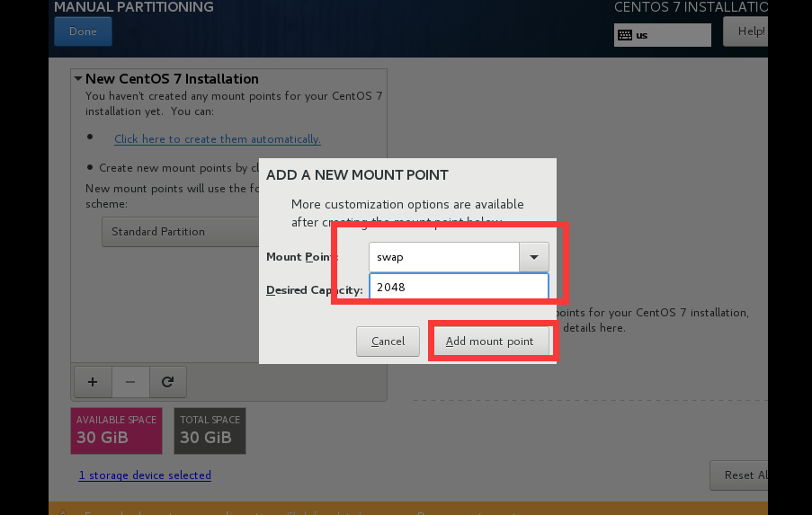Viewport: 812px width, 515px height.
Task: Click the plus add mount point icon
Action: pyautogui.click(x=92, y=382)
